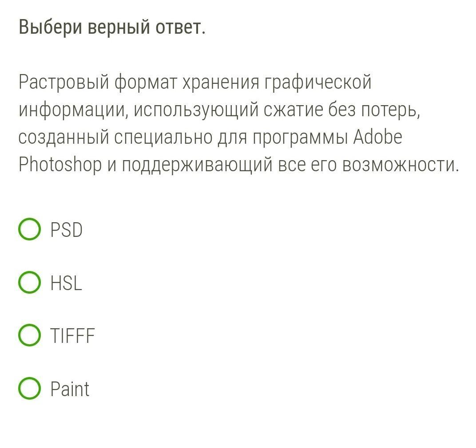The height and width of the screenshot is (448, 476).
Task: Click the phrase 'сжатие без потерь'
Action: click(x=341, y=110)
